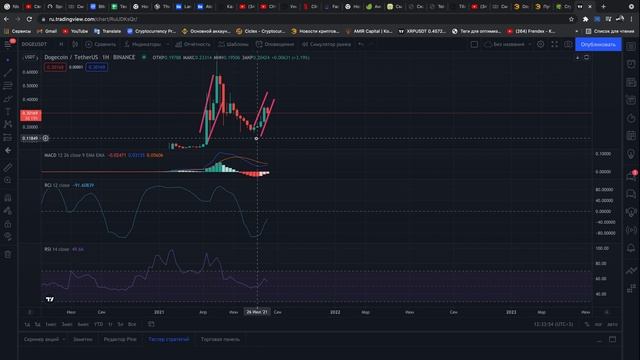
Task: Click the Без названия cloud save name
Action: [x=504, y=44]
